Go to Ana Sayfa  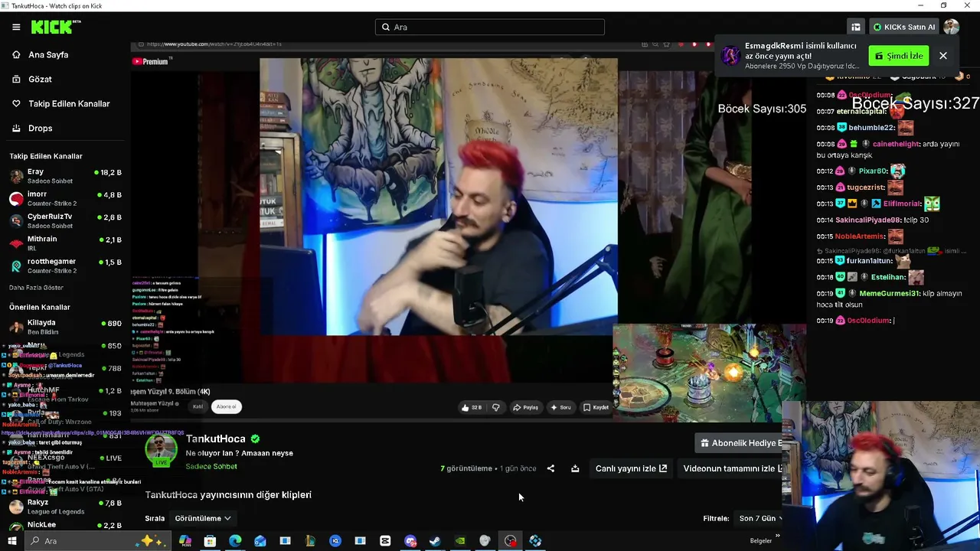click(x=48, y=55)
